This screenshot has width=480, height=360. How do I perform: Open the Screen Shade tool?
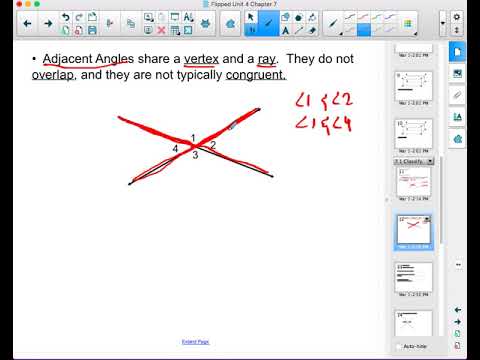point(175,17)
